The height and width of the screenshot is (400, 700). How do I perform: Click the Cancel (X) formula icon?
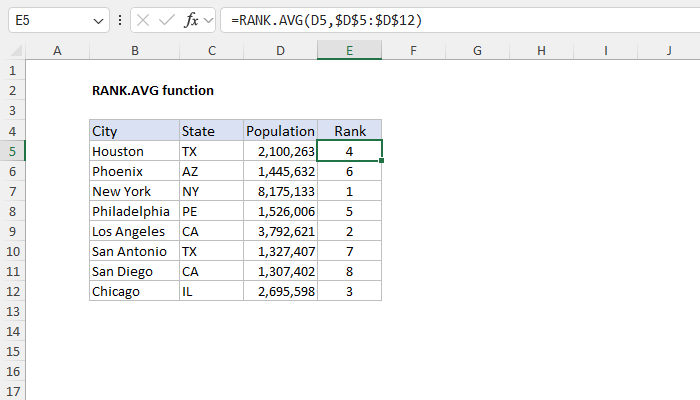pyautogui.click(x=143, y=20)
